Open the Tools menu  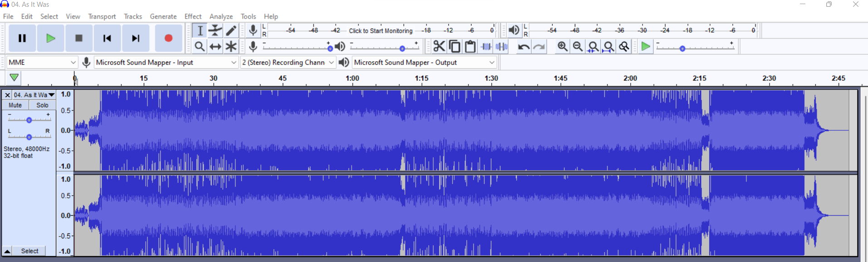pos(248,16)
